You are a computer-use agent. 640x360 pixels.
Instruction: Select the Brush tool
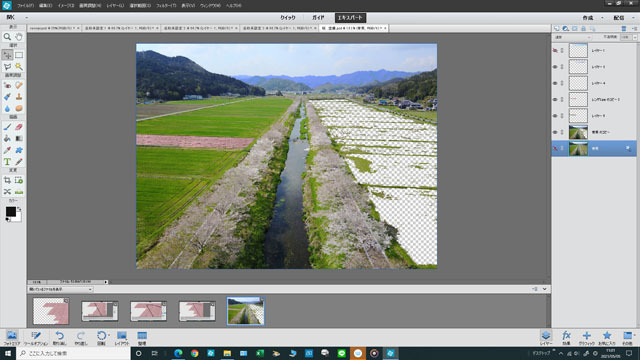click(7, 127)
